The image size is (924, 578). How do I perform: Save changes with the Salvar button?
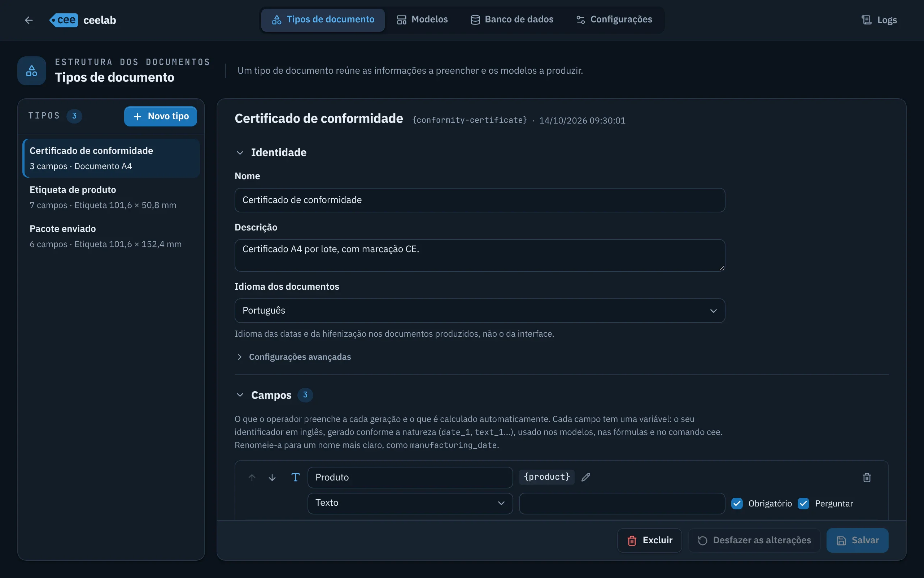click(857, 540)
